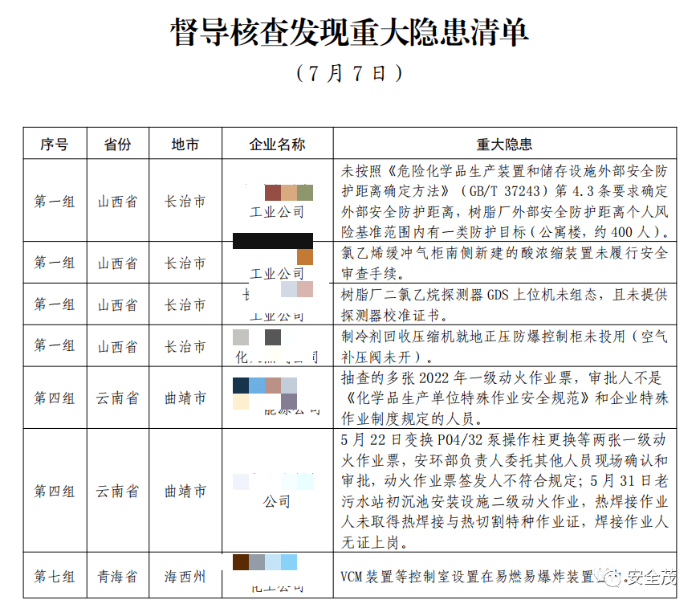The height and width of the screenshot is (608, 700).
Task: Click the 企业名称 column header
Action: (x=277, y=145)
